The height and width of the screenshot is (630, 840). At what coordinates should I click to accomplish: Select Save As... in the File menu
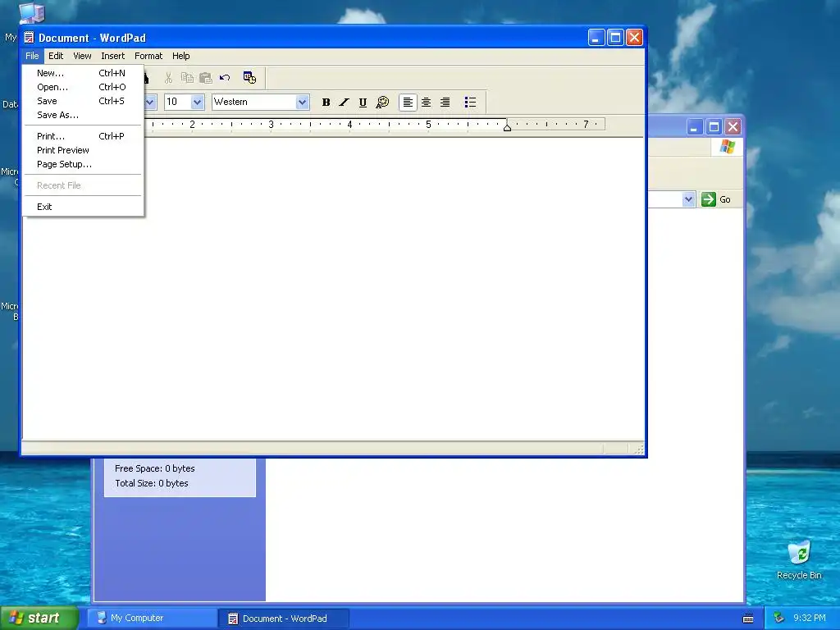coord(83,115)
